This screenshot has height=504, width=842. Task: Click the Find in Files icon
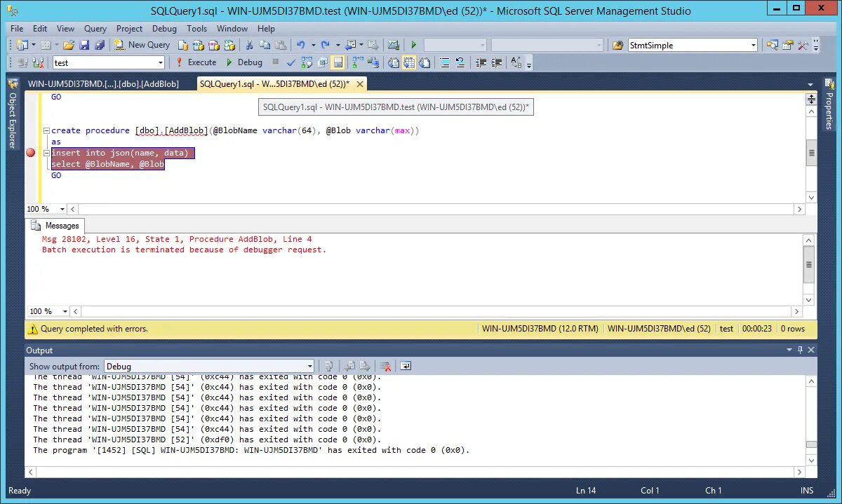[x=617, y=45]
